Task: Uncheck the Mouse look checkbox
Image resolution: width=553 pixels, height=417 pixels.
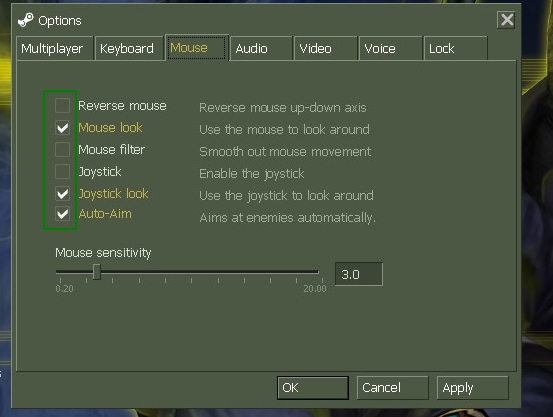Action: [62, 127]
